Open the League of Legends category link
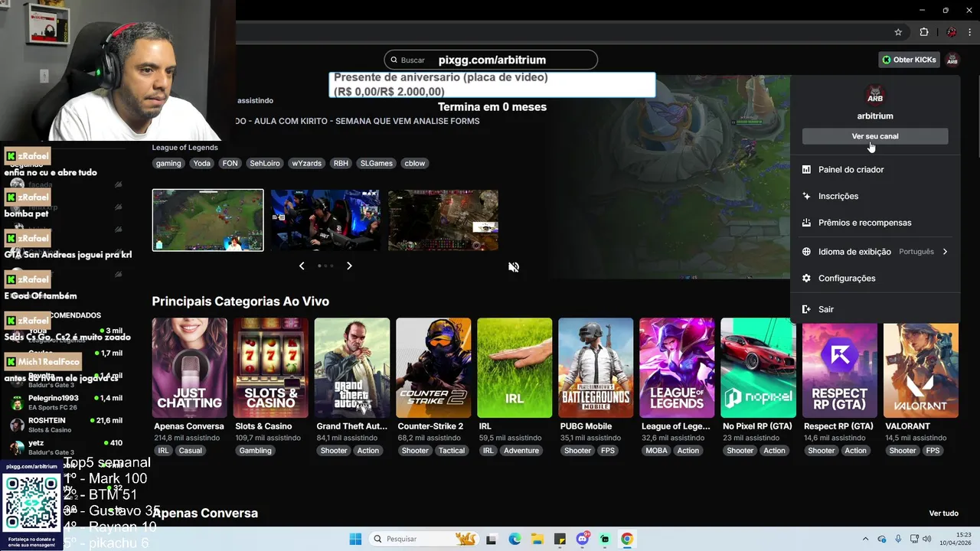 coord(185,148)
